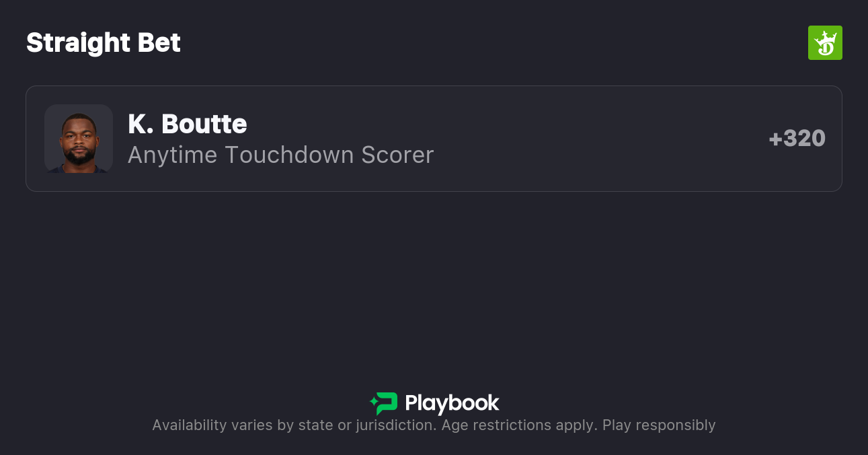
Task: Click the Straight Bet heading
Action: point(104,43)
